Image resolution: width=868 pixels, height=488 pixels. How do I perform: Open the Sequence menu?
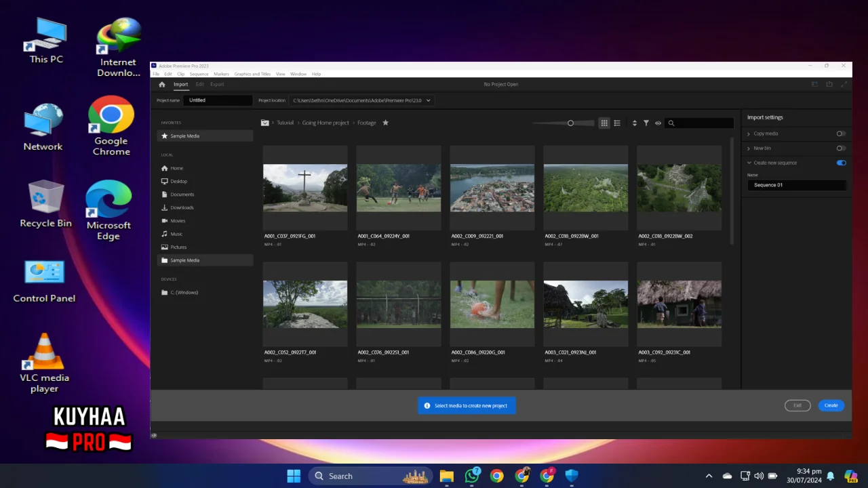tap(199, 74)
